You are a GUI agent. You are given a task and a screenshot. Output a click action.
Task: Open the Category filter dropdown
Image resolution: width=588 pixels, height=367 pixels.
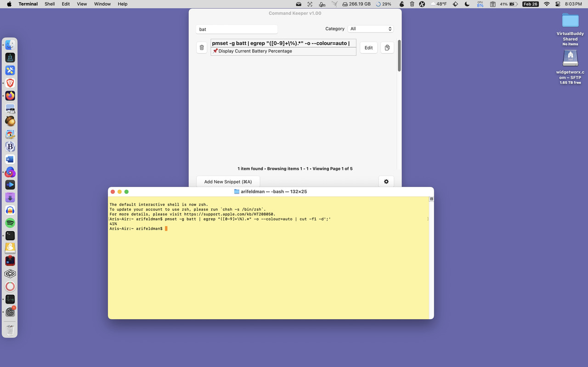coord(371,28)
